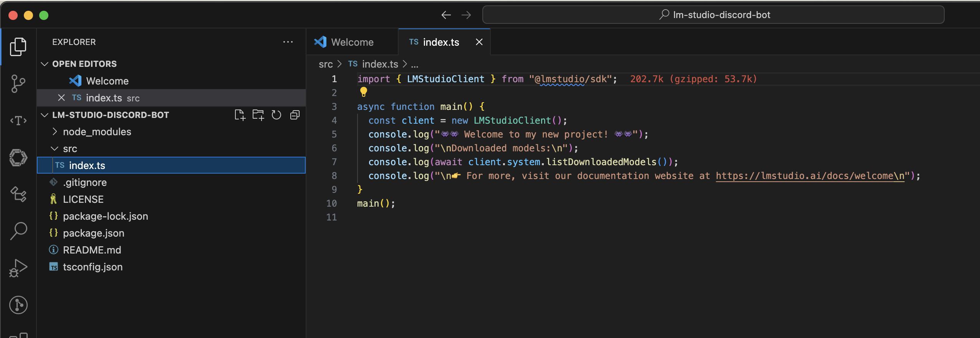Click the main() call on line 10
The image size is (980, 338).
(376, 204)
